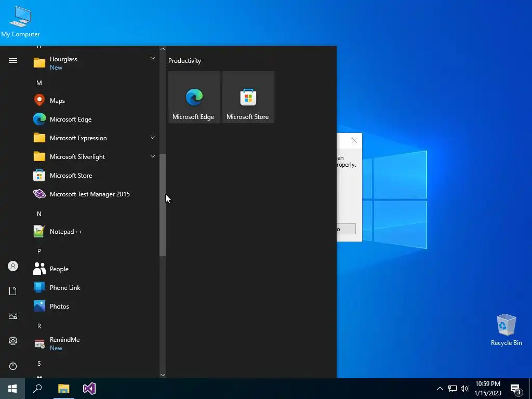
Task: Click scrollbar up arrow in the app list
Action: point(163,49)
